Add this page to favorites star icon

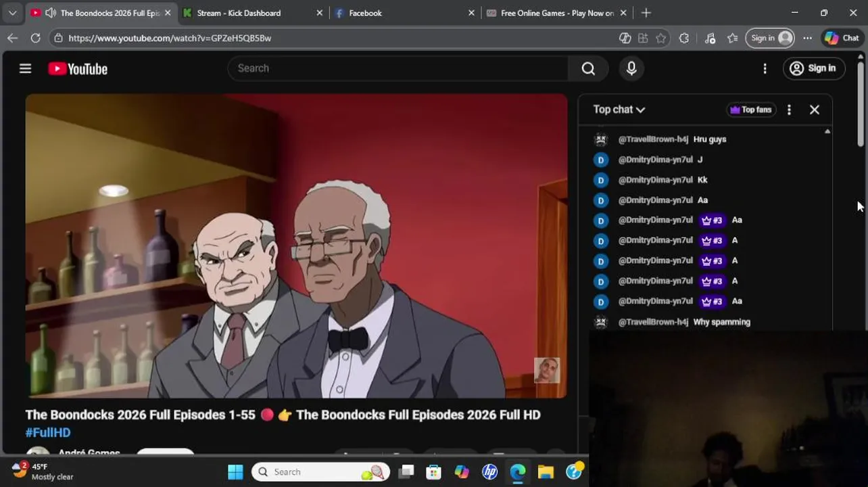pos(660,38)
